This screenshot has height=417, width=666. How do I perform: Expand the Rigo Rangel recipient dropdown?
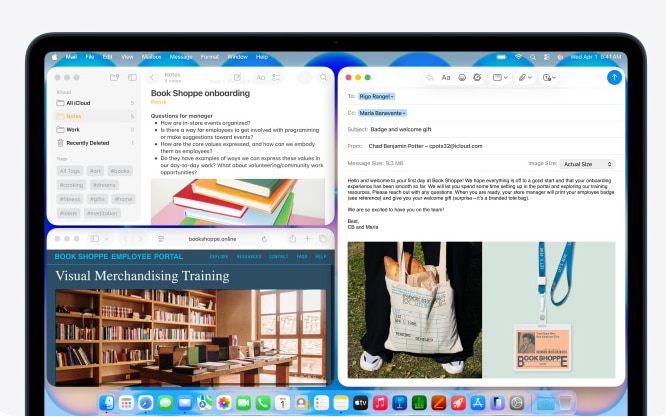click(378, 96)
